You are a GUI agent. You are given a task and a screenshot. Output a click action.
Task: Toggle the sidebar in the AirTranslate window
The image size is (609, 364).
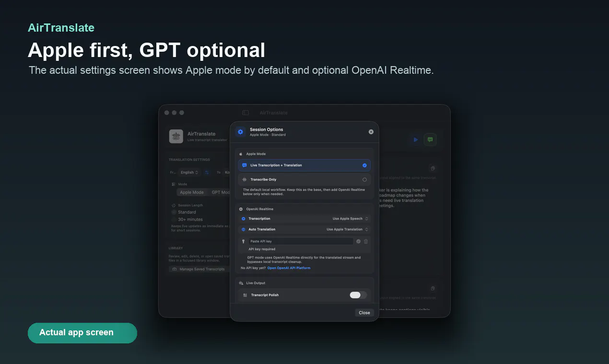tap(246, 113)
